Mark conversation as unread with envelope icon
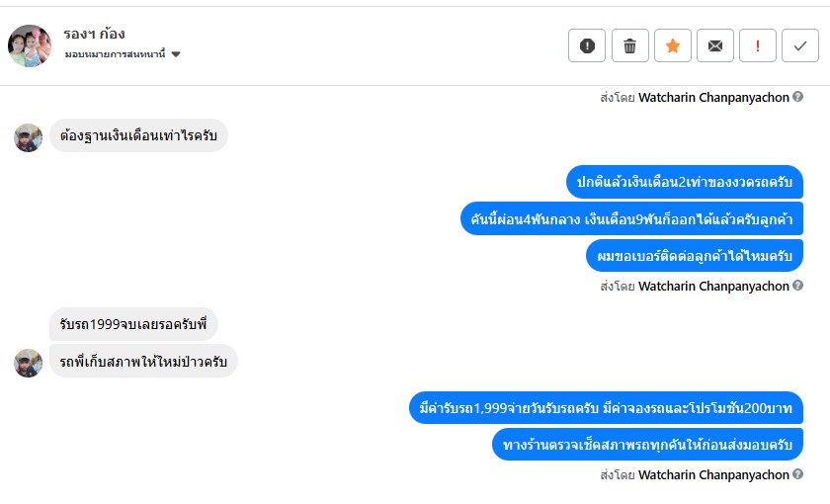The image size is (830, 504). [715, 45]
